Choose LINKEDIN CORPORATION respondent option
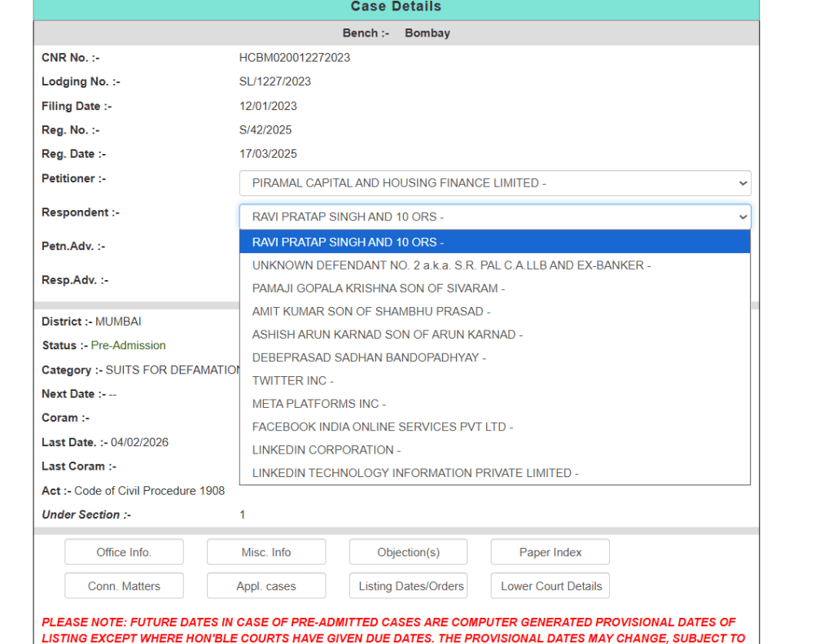Image resolution: width=833 pixels, height=644 pixels. (x=326, y=450)
